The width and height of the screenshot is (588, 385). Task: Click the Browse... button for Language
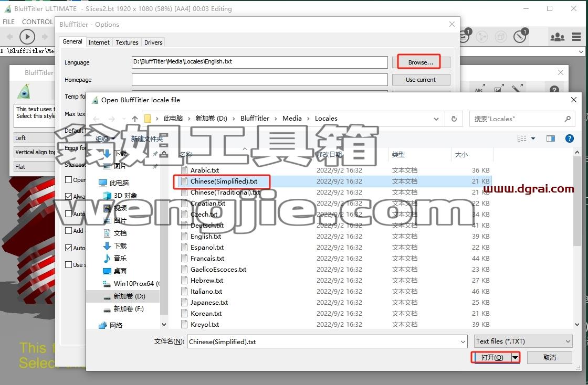(x=421, y=62)
